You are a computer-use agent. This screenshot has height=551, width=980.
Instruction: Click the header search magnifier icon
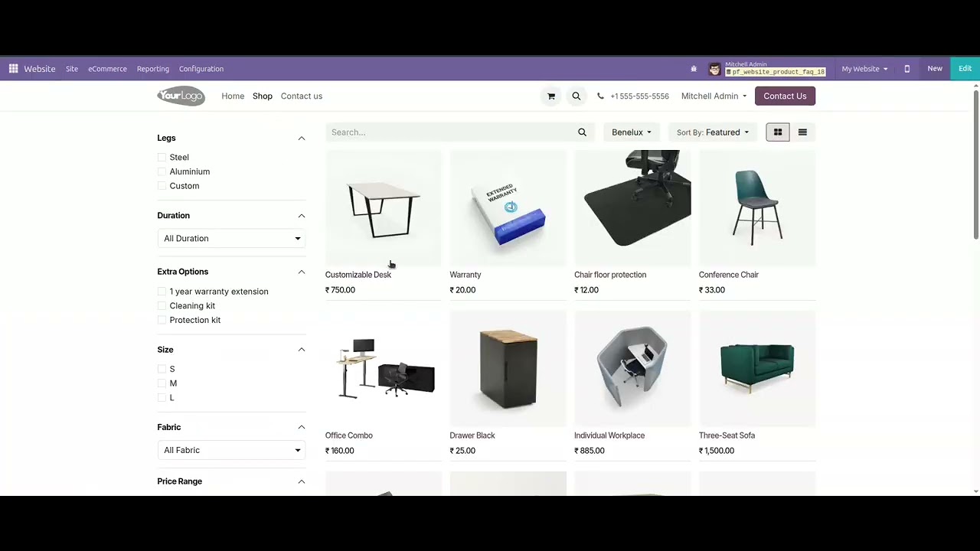(577, 96)
